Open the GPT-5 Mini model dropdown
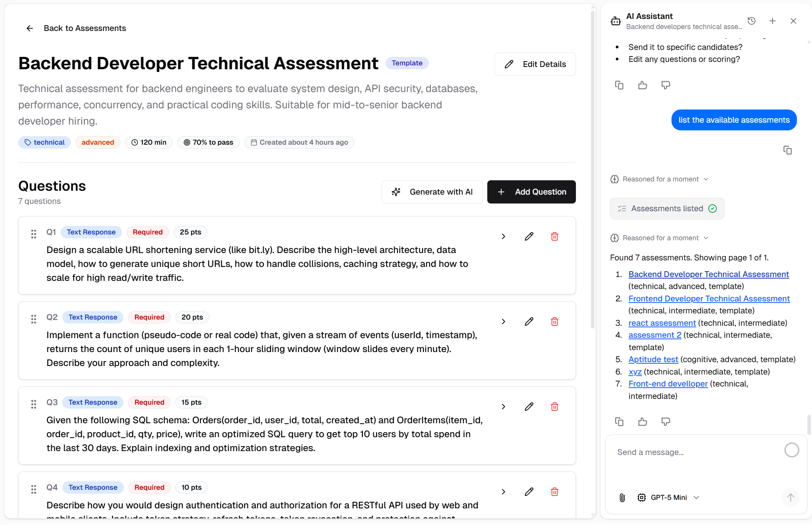 (668, 498)
